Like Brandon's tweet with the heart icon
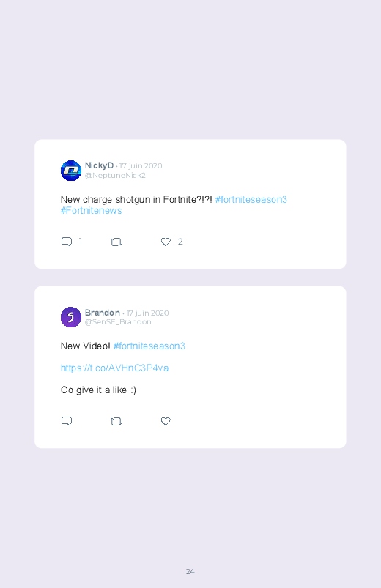The image size is (381, 588). tap(166, 421)
